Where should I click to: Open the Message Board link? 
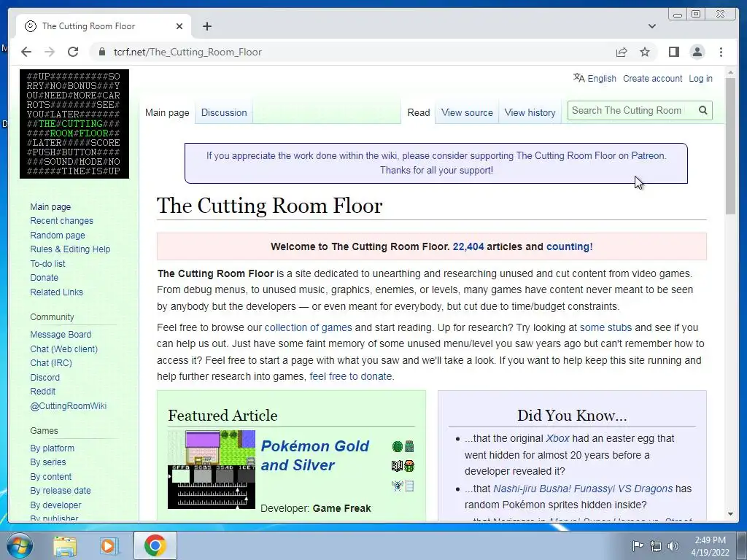61,335
